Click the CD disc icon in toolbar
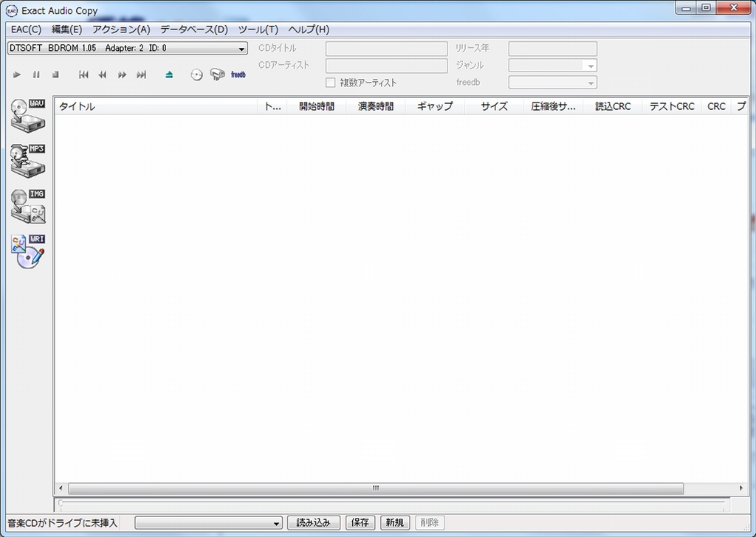The width and height of the screenshot is (756, 537). point(196,75)
